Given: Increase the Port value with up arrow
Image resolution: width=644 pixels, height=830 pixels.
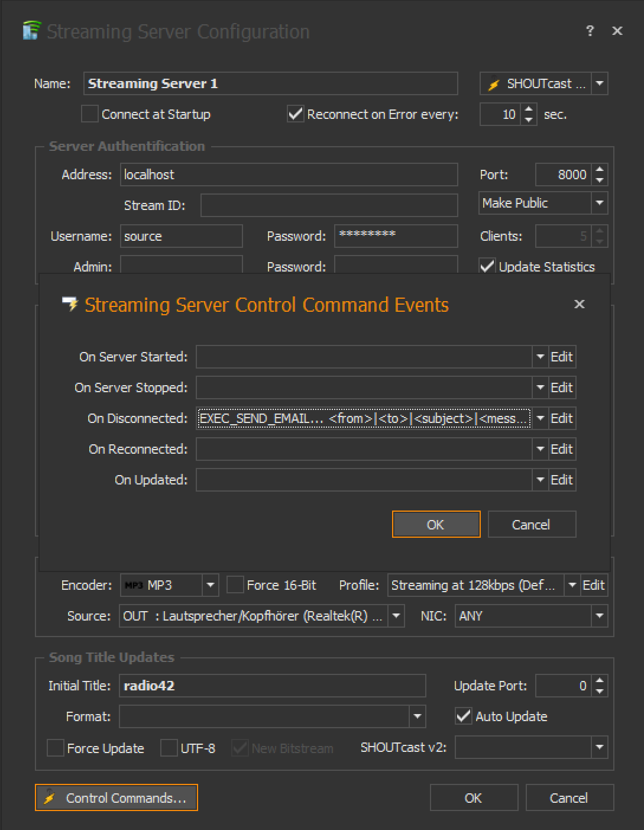Looking at the screenshot, I should click(600, 170).
